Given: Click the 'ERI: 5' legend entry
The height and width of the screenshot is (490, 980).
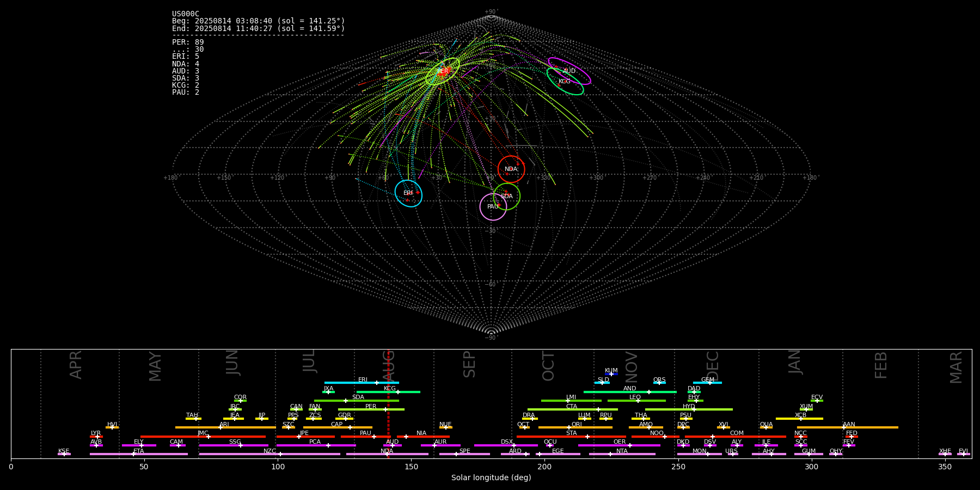Looking at the screenshot, I should [186, 57].
